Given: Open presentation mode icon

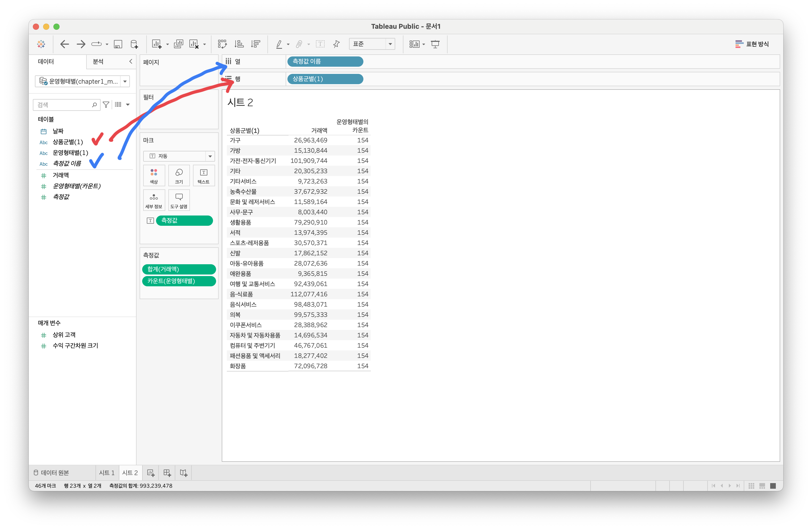Looking at the screenshot, I should pos(435,44).
